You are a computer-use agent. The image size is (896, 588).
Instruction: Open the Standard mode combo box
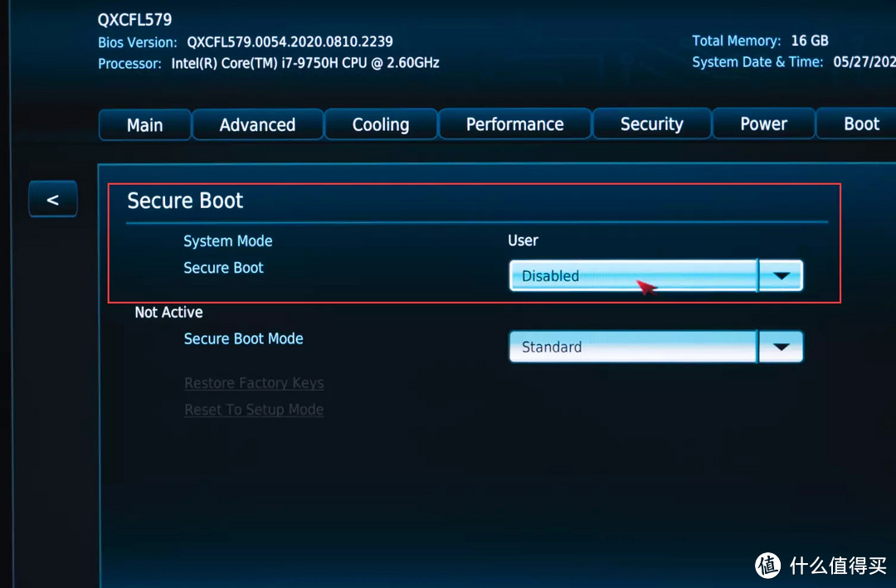point(632,347)
